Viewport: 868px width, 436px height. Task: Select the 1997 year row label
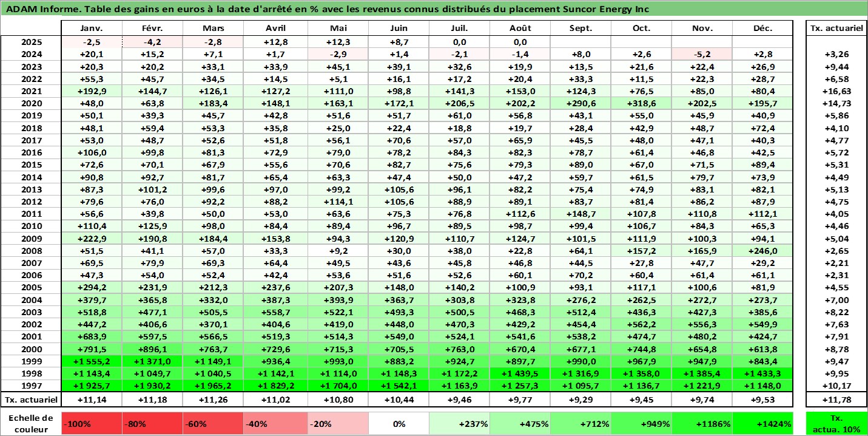(x=31, y=386)
